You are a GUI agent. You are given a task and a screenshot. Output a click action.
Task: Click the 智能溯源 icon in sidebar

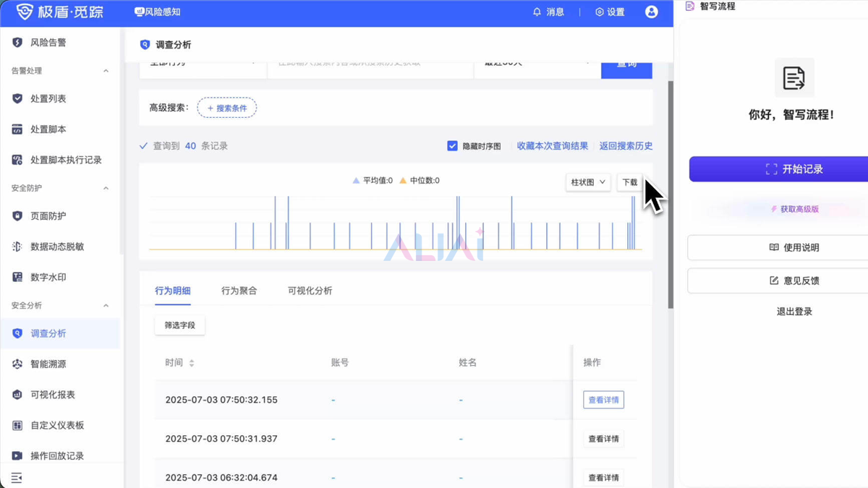click(x=17, y=364)
